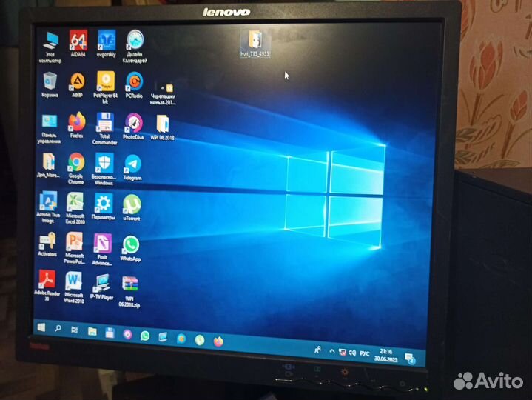The image size is (532, 400).
Task: Select the Параметры gear desktop icon
Action: point(103,207)
